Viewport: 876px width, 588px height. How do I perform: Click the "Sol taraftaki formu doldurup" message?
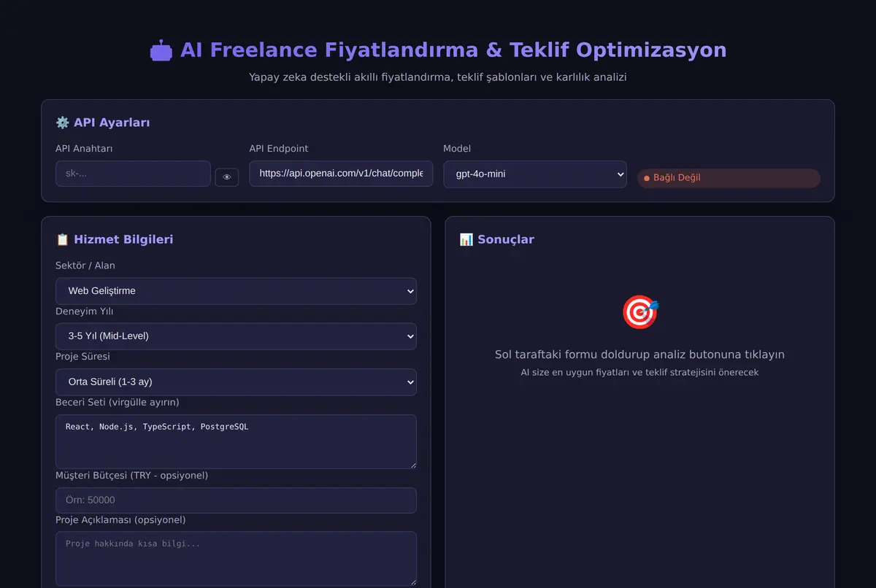(639, 355)
